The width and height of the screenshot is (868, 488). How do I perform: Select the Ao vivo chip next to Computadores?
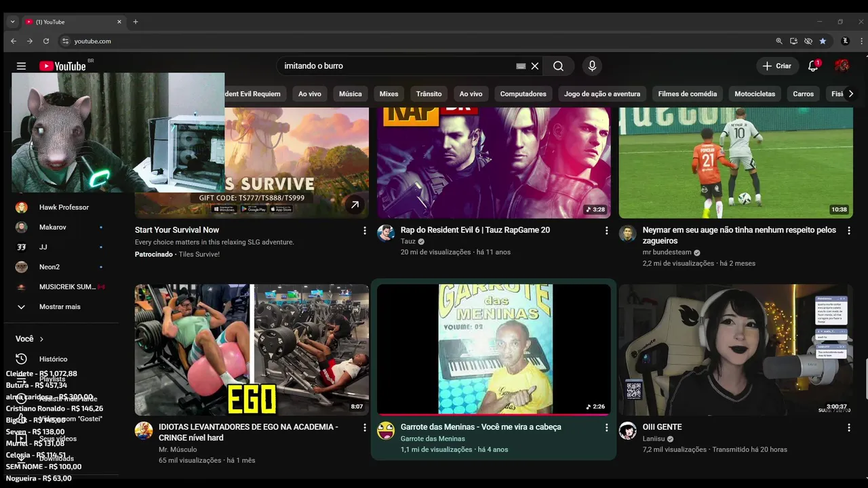point(471,94)
